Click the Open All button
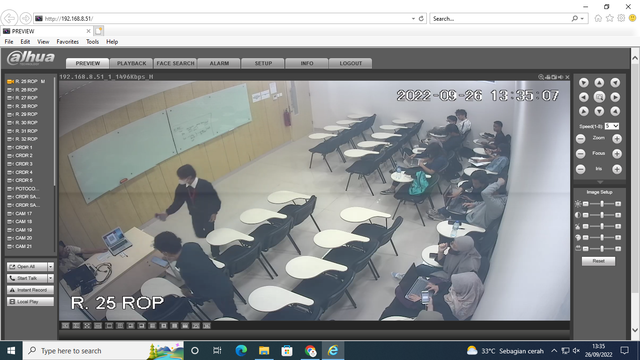 point(27,267)
